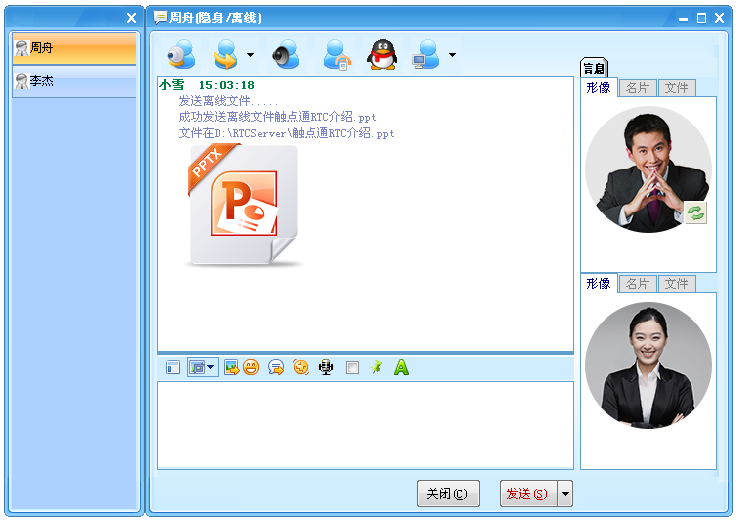Image resolution: width=738 pixels, height=521 pixels.
Task: Click the green pushpin icon
Action: pyautogui.click(x=376, y=368)
